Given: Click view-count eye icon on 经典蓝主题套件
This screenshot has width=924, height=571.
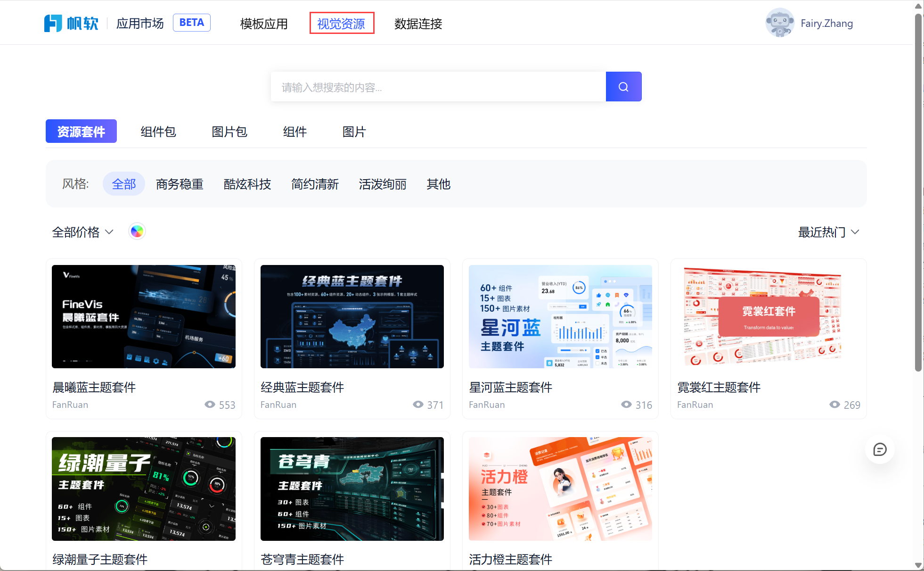Looking at the screenshot, I should point(418,405).
